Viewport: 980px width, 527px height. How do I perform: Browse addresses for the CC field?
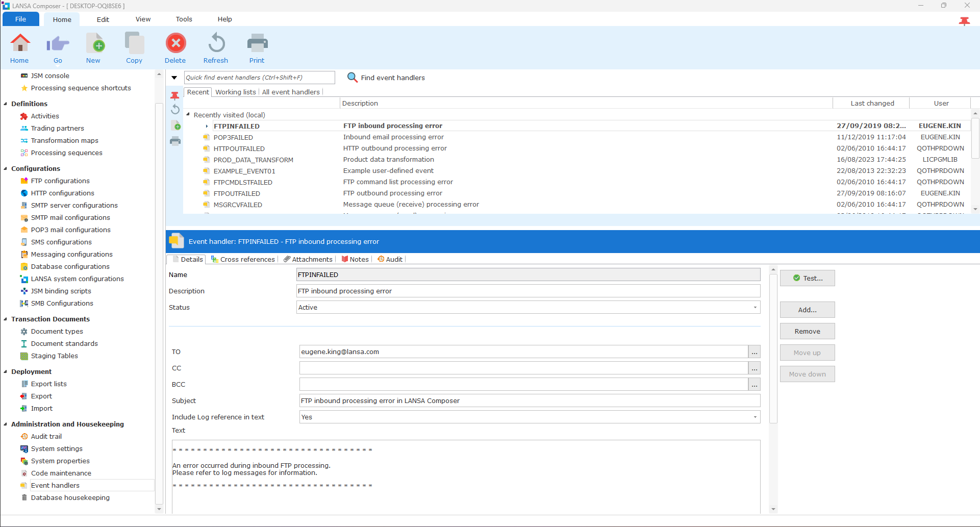click(755, 368)
